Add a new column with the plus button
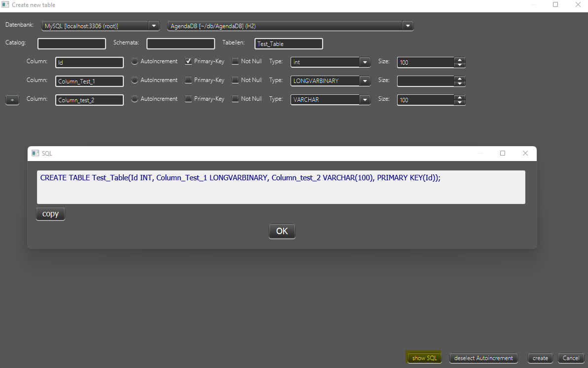 point(12,100)
